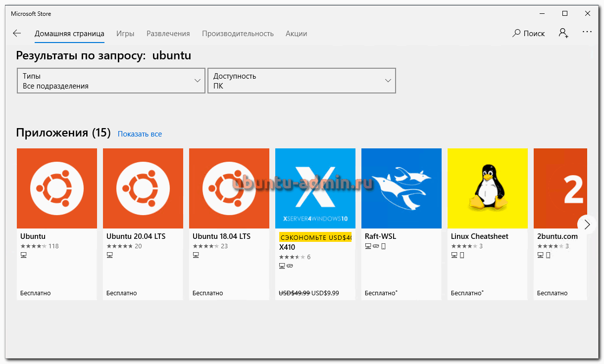Open the Linux Cheatsheet penguin icon
This screenshot has width=604, height=364.
click(x=488, y=188)
